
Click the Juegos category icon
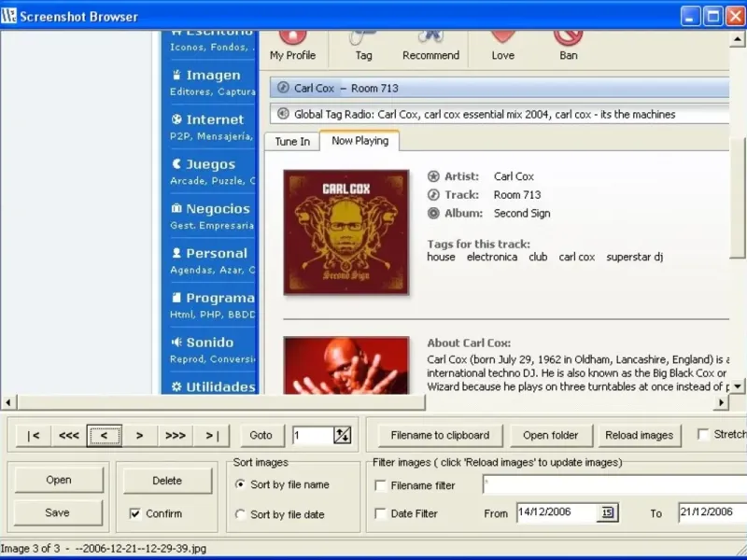(x=176, y=164)
